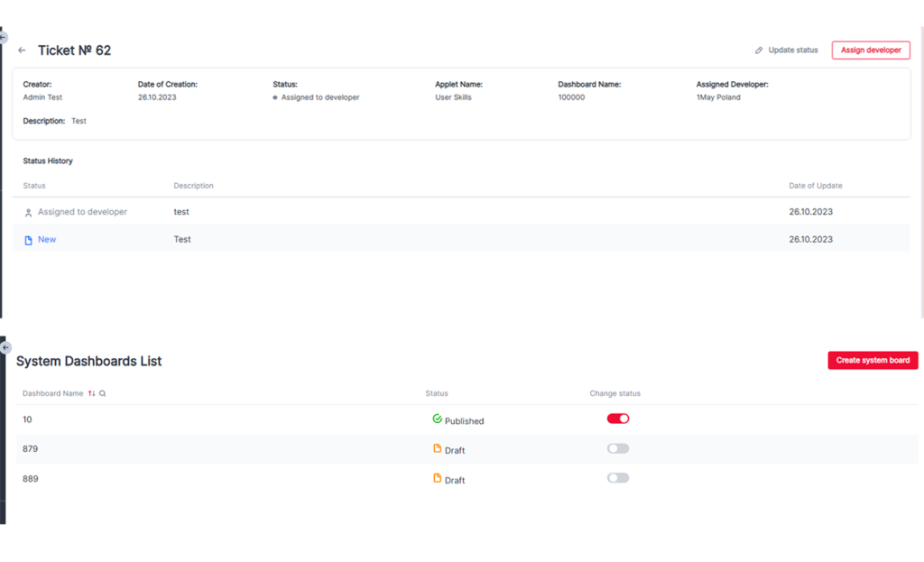
Task: Enable the status toggle for dashboard 889
Action: click(618, 478)
